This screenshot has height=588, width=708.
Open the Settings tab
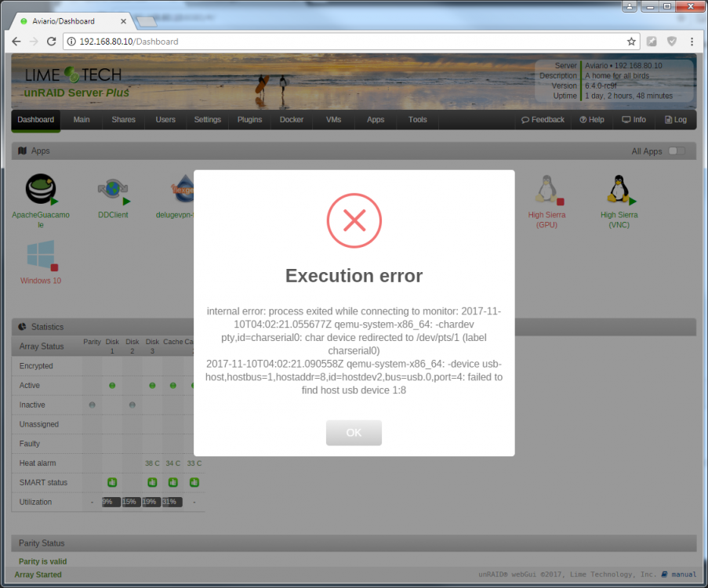207,120
